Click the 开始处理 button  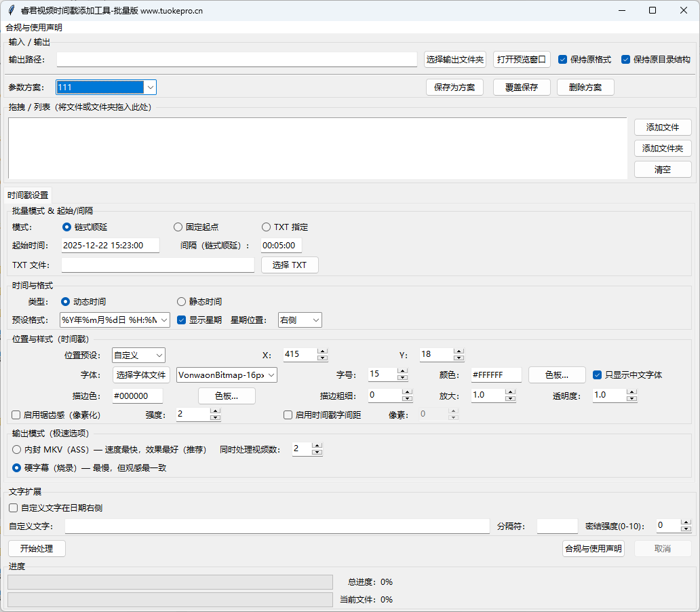tap(37, 548)
